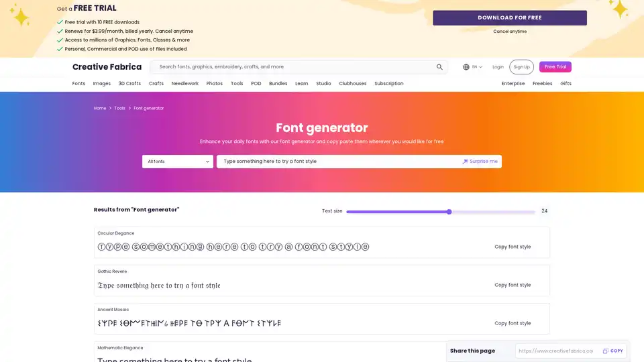Select the Freebies menu item
Viewport: 644px width, 362px height.
[543, 84]
